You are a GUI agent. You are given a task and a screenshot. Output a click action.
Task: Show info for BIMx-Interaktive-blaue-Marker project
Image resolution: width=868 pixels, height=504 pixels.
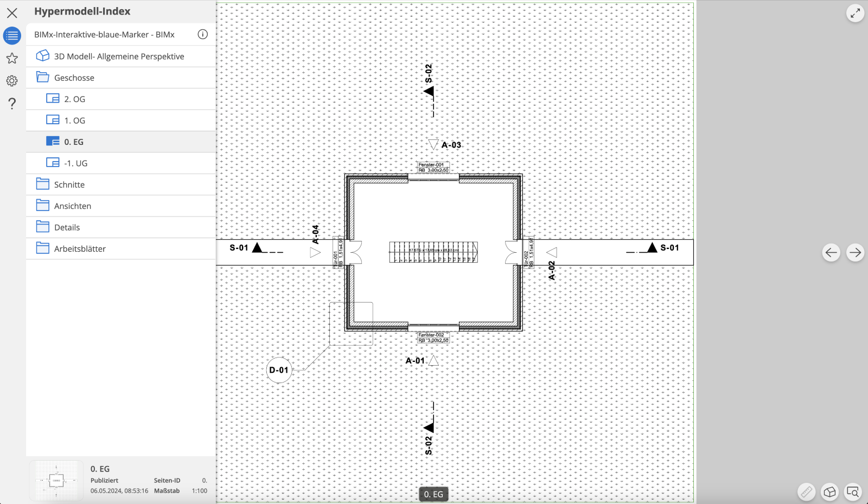(x=202, y=34)
